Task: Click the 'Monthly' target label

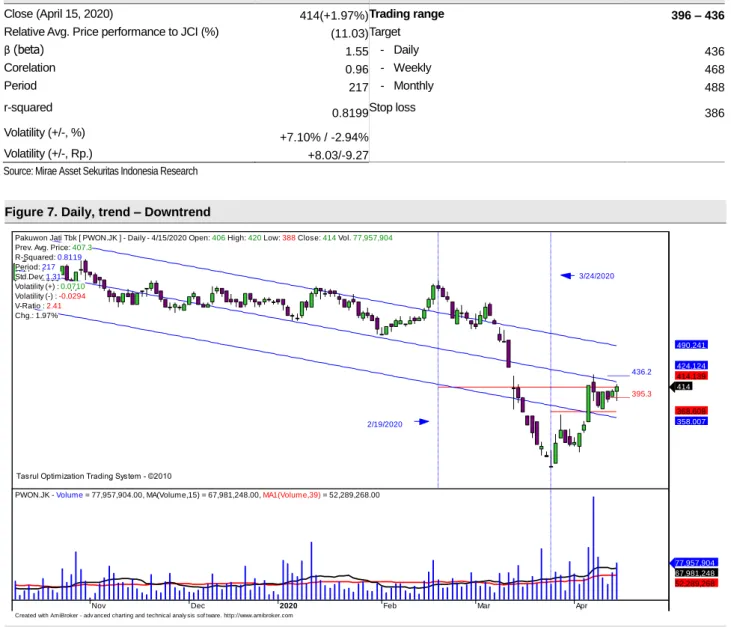Action: [x=414, y=86]
